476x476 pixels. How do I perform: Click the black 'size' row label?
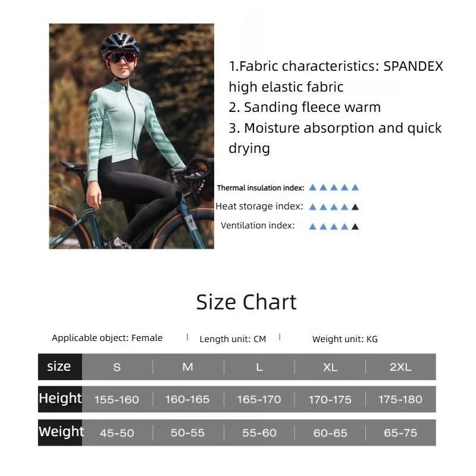click(x=60, y=367)
